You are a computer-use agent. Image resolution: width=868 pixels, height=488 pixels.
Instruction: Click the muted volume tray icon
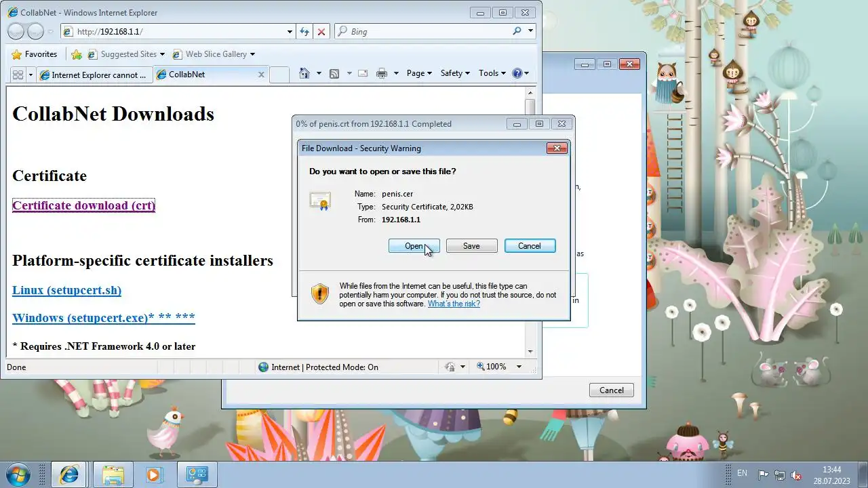(797, 474)
